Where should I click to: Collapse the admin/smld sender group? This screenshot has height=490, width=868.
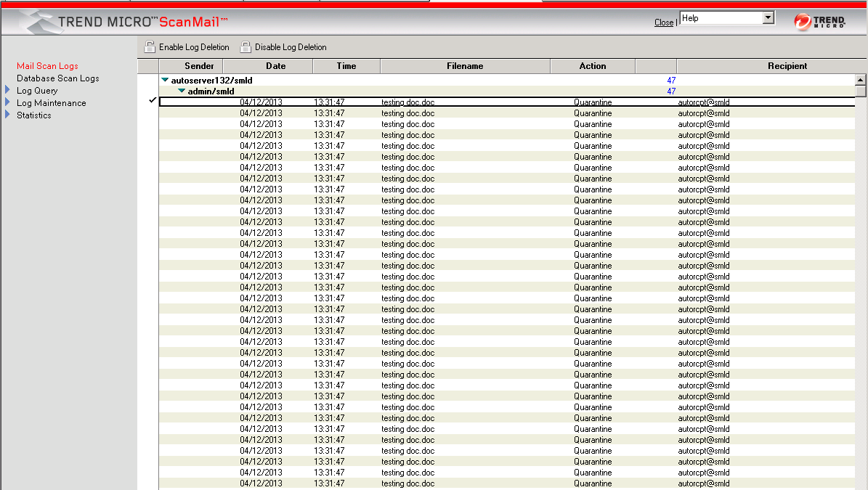click(x=182, y=91)
